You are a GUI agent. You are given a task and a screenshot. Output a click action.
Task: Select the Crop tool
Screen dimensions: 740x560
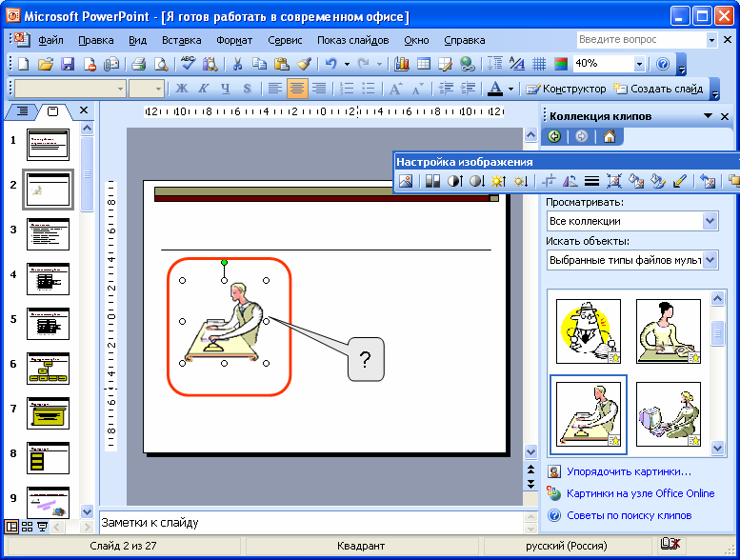(549, 181)
